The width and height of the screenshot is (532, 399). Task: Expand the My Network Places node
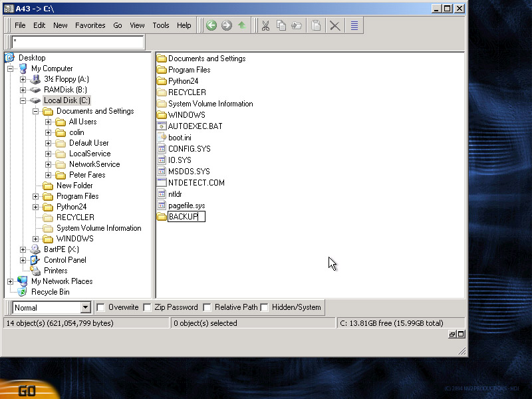coord(10,281)
